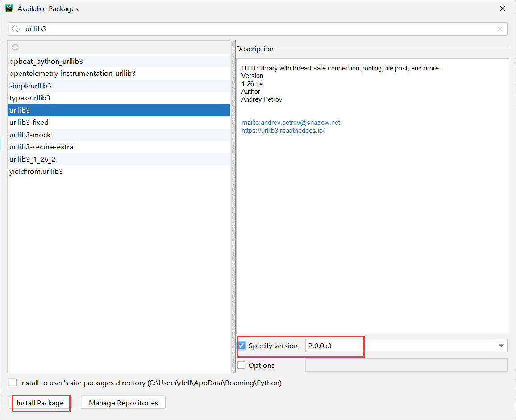Toggle Install to user's site packages directory

click(13, 383)
